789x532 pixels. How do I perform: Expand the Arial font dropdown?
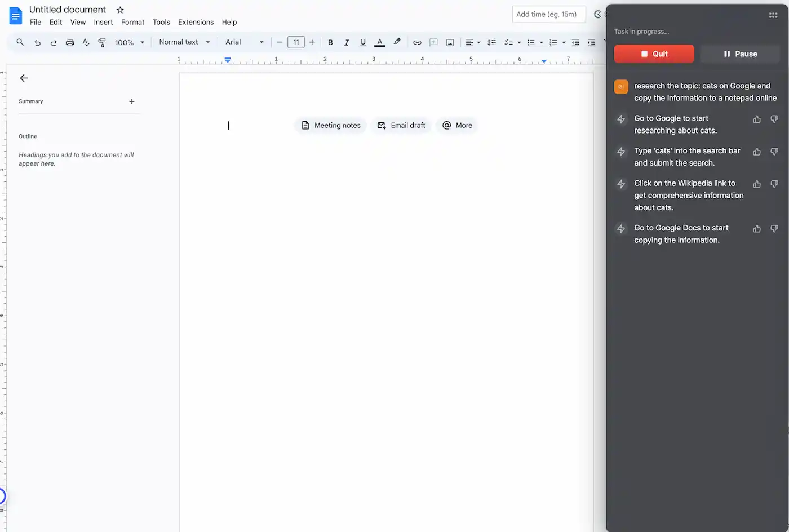coord(244,42)
